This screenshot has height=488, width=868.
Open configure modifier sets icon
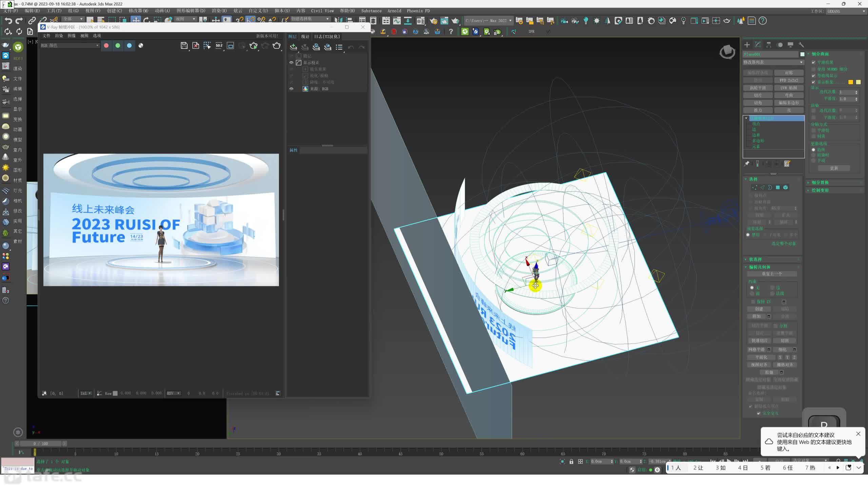[x=787, y=164]
